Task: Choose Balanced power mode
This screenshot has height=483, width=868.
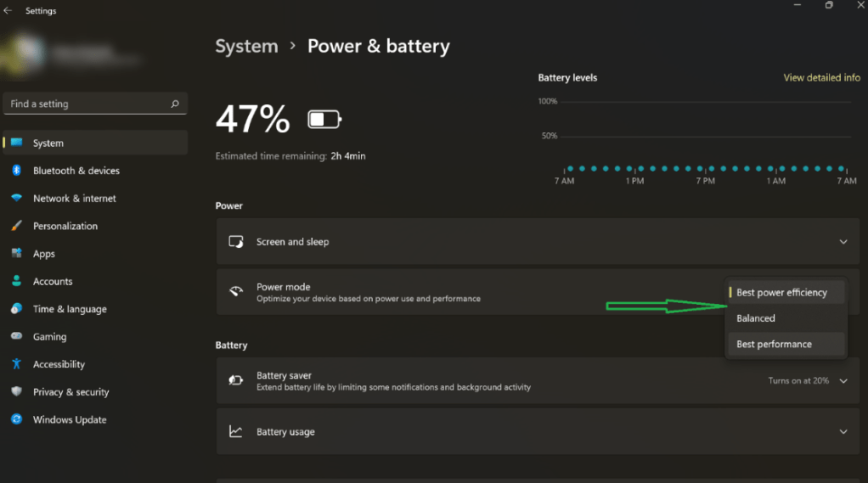Action: pos(756,318)
